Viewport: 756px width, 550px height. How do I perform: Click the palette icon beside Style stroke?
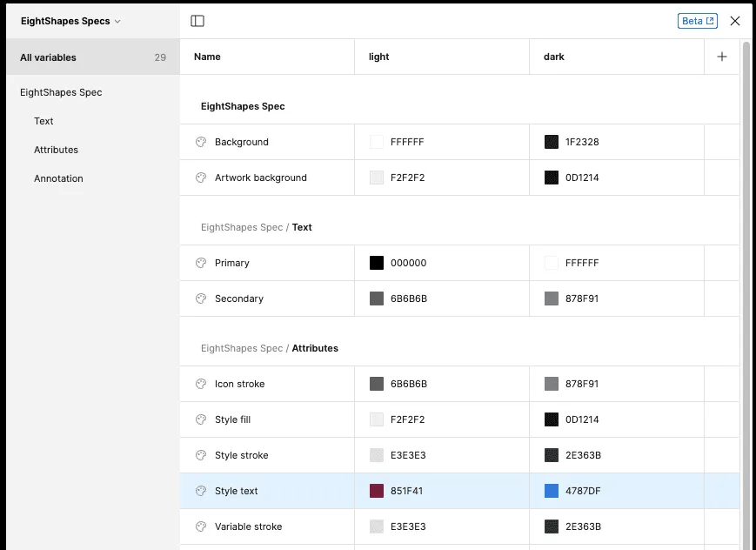pos(201,455)
